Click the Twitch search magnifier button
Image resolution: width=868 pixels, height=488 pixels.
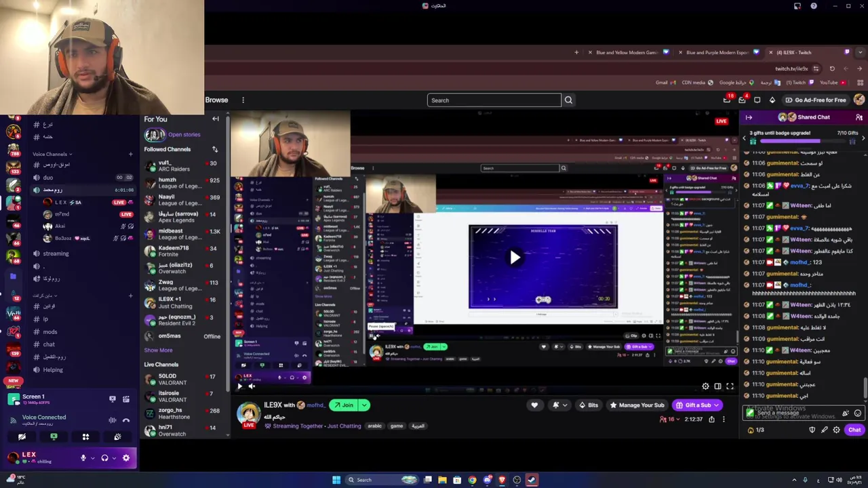coord(568,100)
